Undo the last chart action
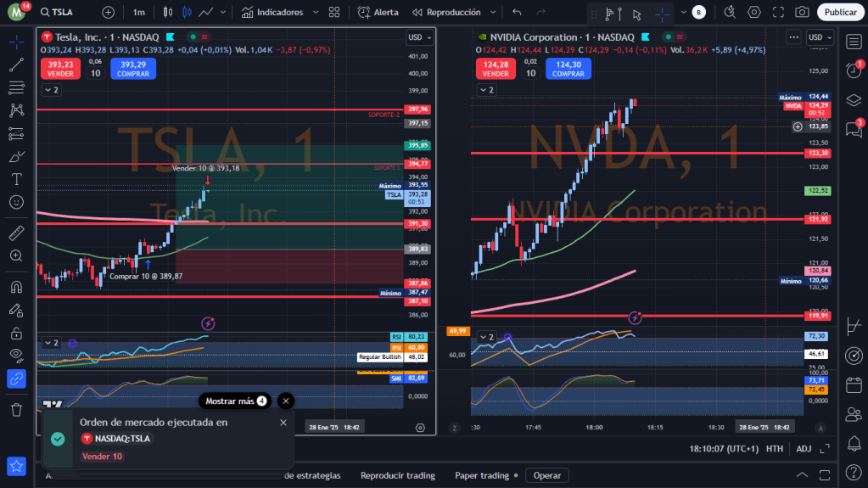This screenshot has width=868, height=488. pos(518,12)
